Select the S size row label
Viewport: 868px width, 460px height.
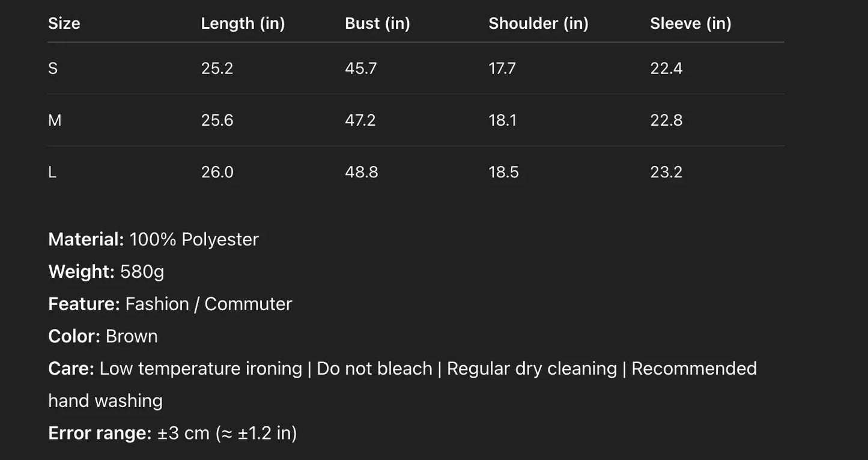coord(53,69)
